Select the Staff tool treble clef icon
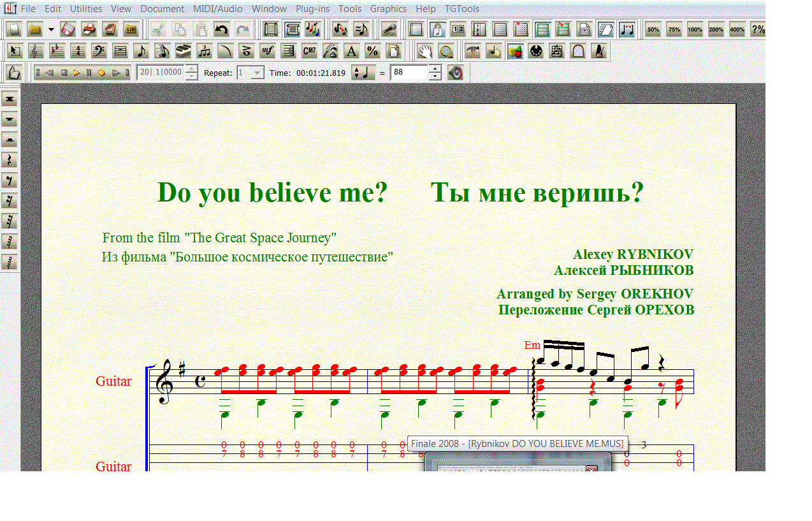This screenshot has width=812, height=521. pos(36,51)
